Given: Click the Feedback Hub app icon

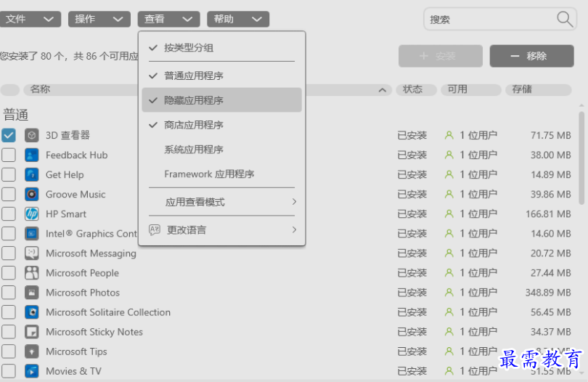Looking at the screenshot, I should [31, 155].
